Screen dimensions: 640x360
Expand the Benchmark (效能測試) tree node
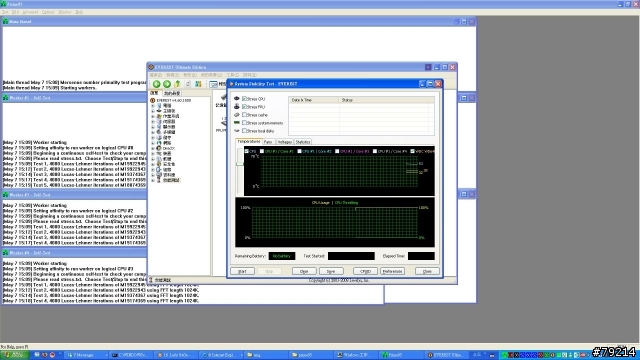153,180
